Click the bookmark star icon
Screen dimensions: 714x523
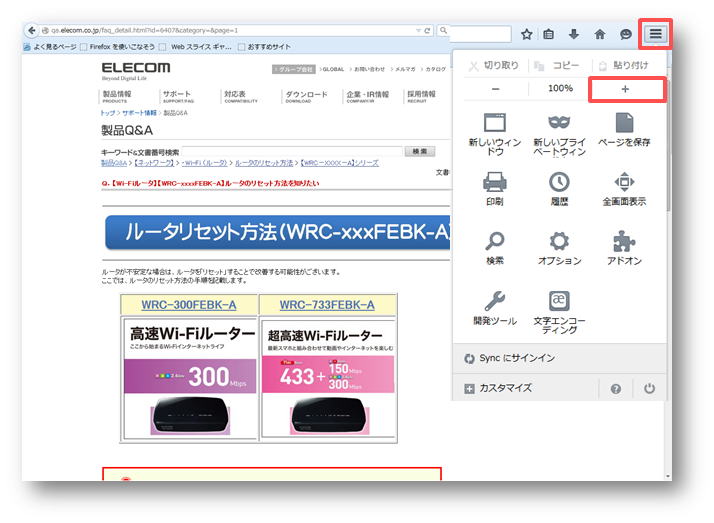526,34
